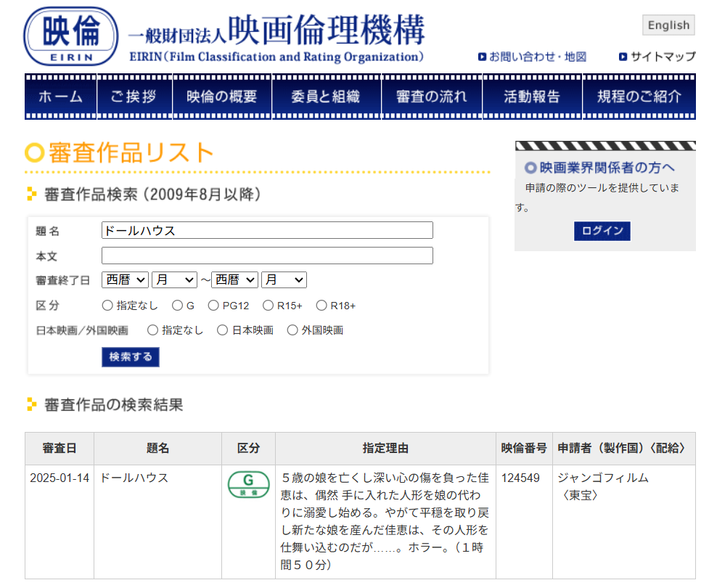
Task: Select 指定なし radio in 区分 row
Action: tap(107, 306)
